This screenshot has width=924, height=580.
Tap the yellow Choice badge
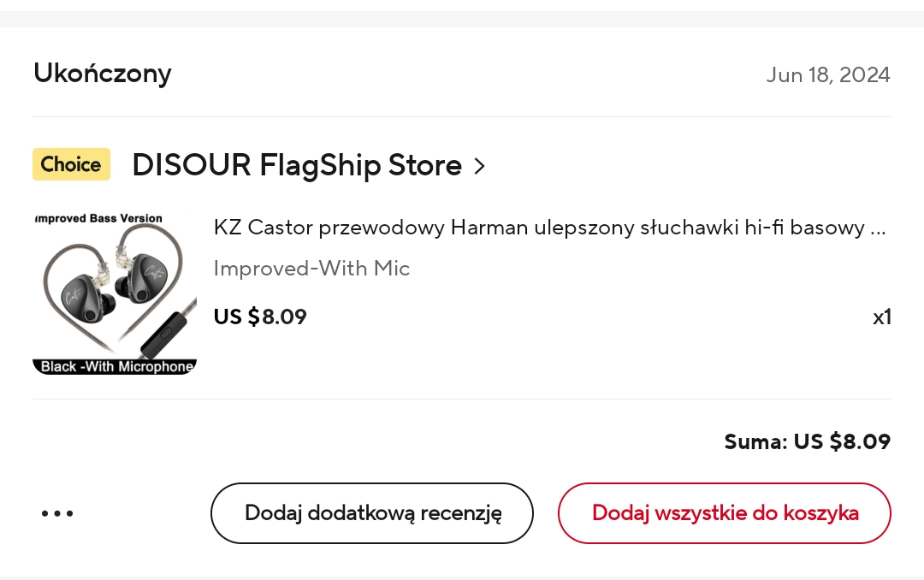(71, 164)
